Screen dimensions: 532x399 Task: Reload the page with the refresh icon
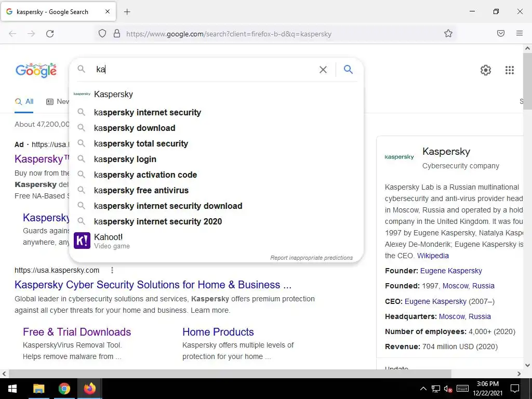pos(50,34)
